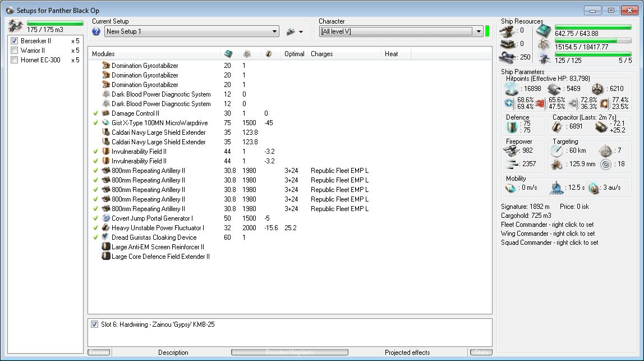Toggle the Zainou 'Gypsy' KMB-25 implant checkbox
Image resolution: width=644 pixels, height=361 pixels.
(x=94, y=325)
